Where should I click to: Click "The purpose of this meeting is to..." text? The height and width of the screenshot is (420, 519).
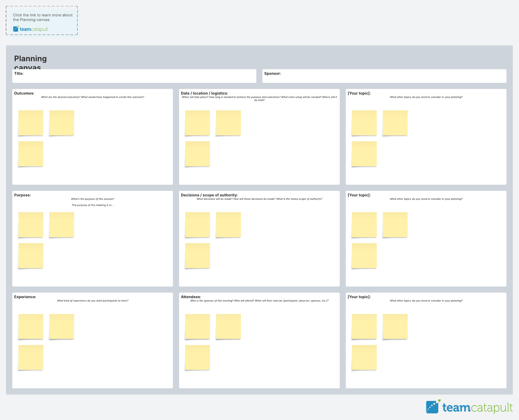click(92, 205)
